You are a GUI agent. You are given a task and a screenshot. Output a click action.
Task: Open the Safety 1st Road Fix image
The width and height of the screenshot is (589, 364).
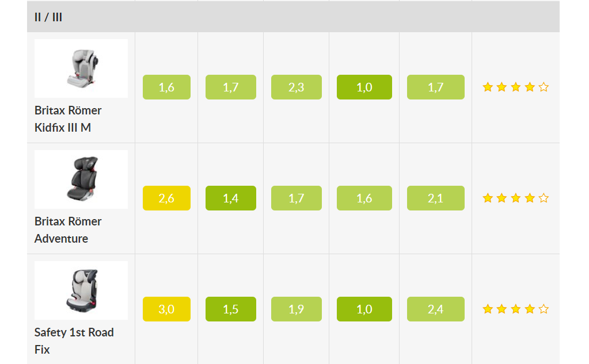pos(81,290)
